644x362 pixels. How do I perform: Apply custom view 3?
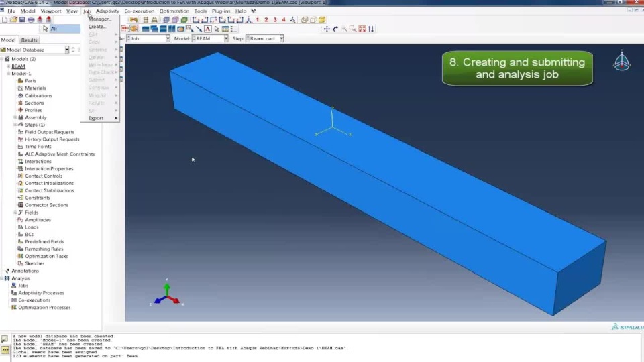(x=275, y=19)
